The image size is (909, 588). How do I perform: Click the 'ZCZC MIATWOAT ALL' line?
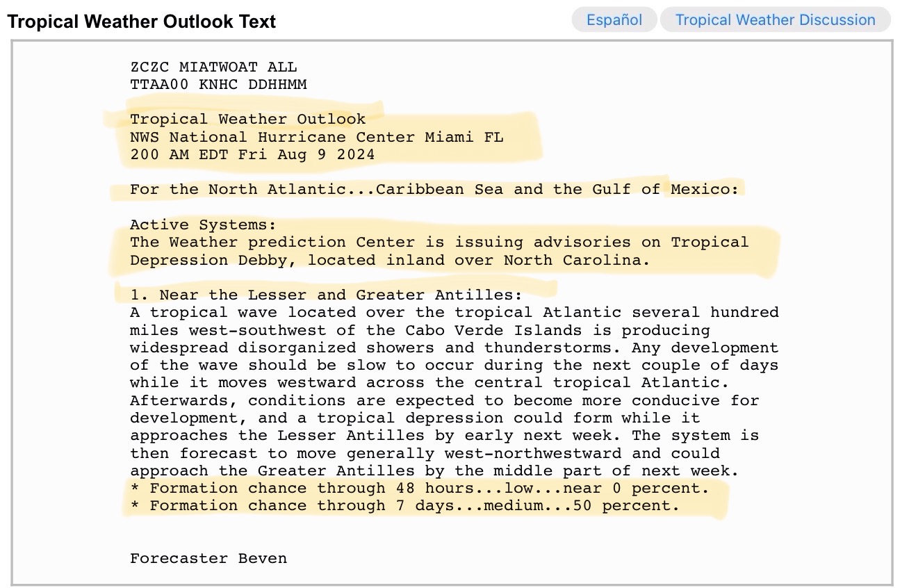(213, 67)
